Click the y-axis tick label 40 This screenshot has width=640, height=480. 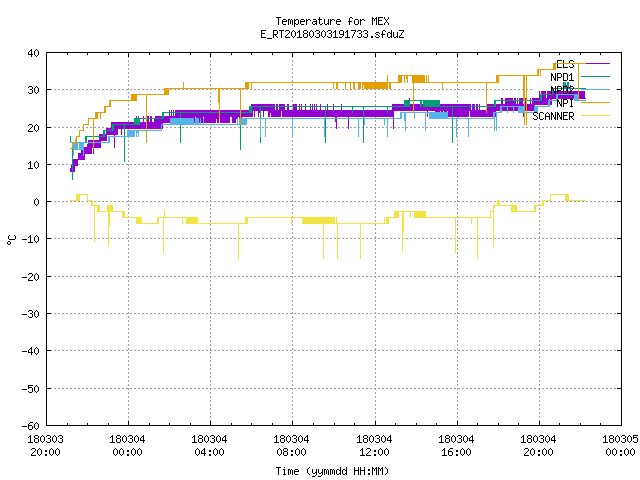pos(33,53)
